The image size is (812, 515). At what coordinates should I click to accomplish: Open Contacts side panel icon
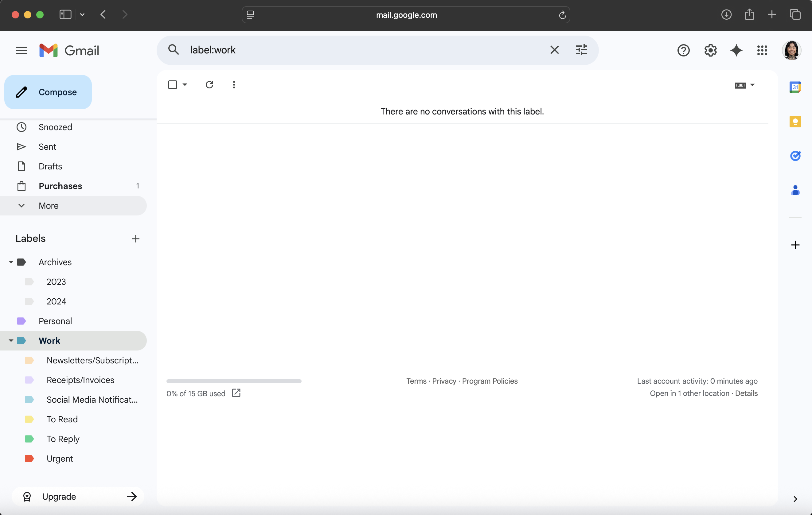pos(795,190)
